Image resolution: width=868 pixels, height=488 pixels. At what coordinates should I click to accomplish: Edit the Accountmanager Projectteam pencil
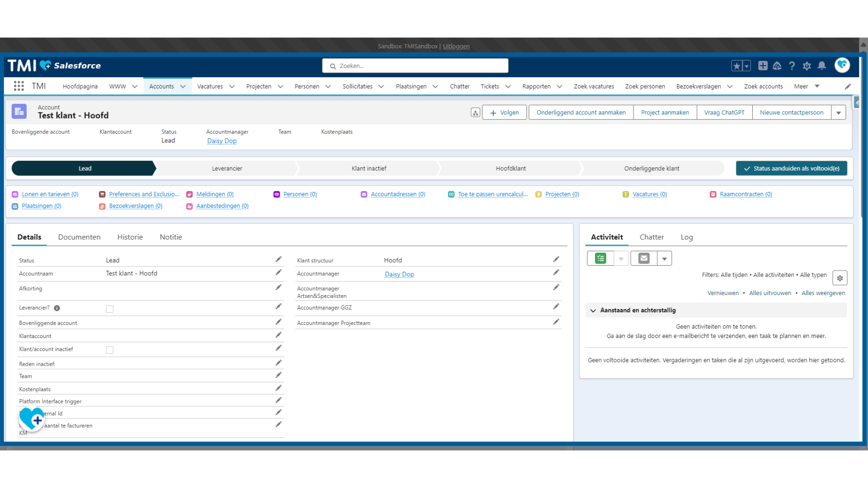coord(556,322)
